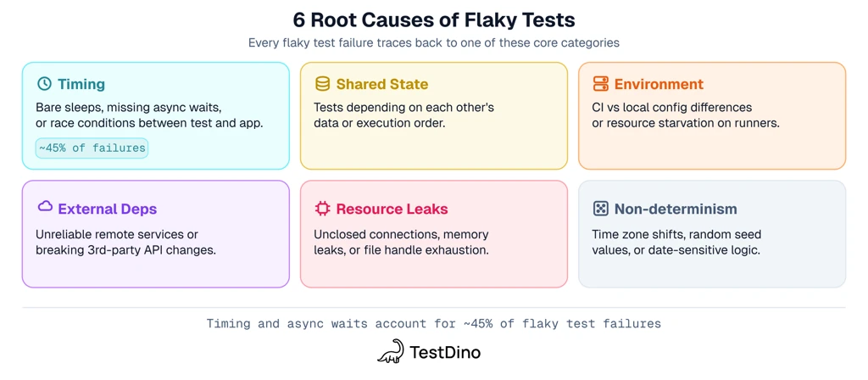868x380 pixels.
Task: Select the Resource Leaks heading
Action: (x=392, y=209)
